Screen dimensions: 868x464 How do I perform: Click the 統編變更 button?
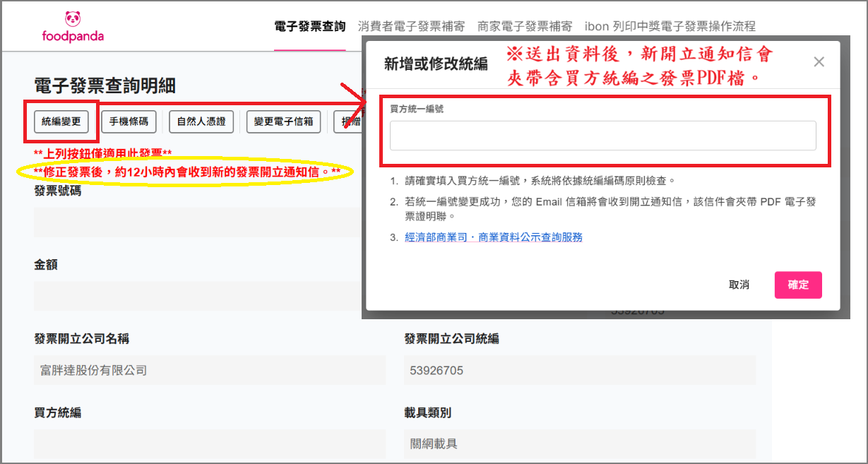pyautogui.click(x=61, y=121)
